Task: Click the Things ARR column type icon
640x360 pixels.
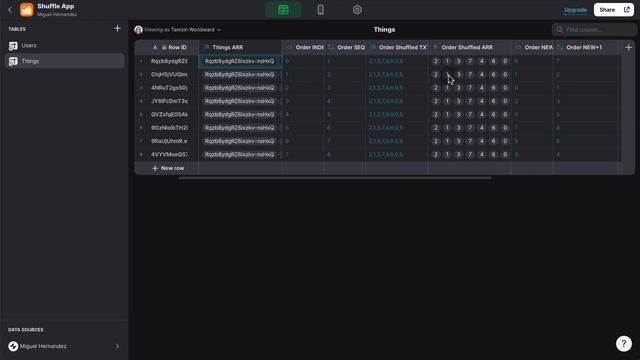Action: click(207, 47)
